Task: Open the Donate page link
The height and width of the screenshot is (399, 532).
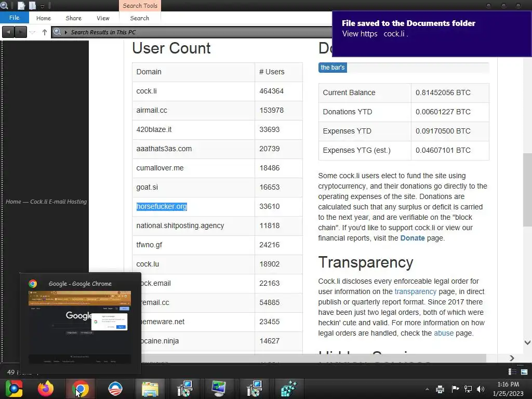Action: click(412, 238)
